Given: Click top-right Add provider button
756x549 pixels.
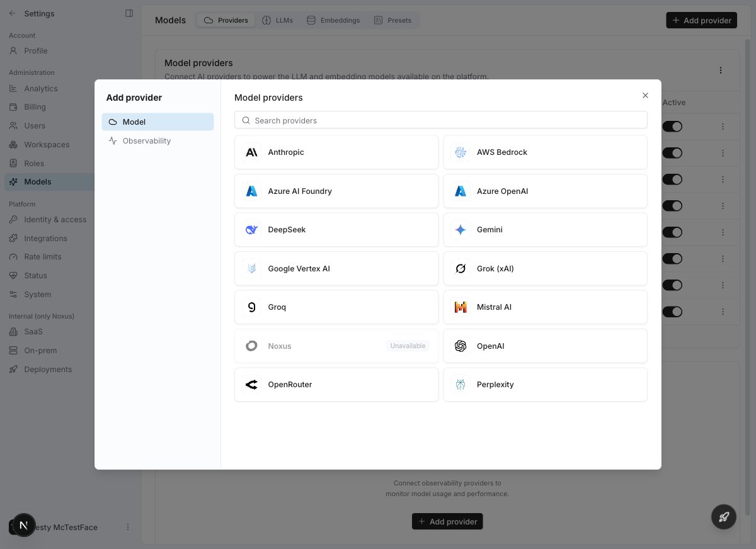Looking at the screenshot, I should [x=701, y=20].
